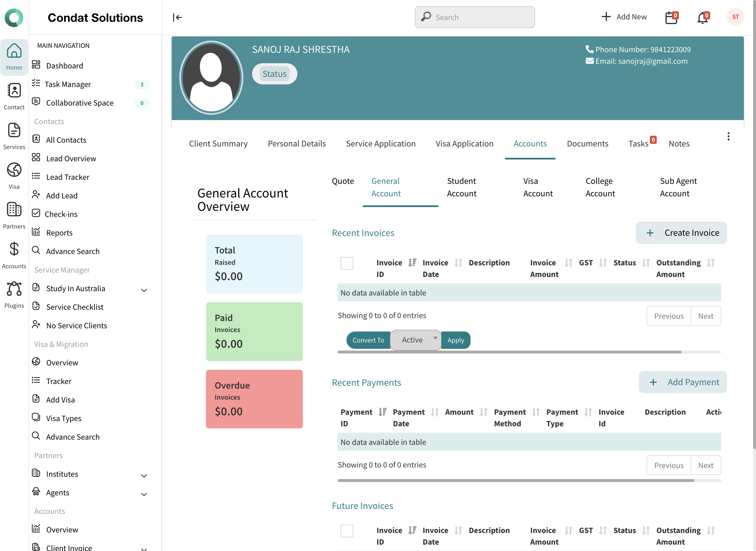Sort Recent Payments by Payment Type
The height and width of the screenshot is (551, 756).
coord(588,412)
